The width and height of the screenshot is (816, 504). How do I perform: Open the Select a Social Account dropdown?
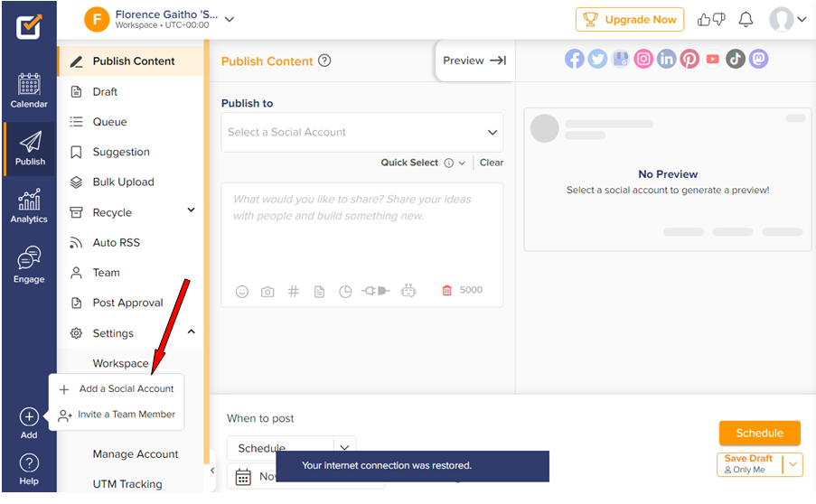(x=361, y=132)
